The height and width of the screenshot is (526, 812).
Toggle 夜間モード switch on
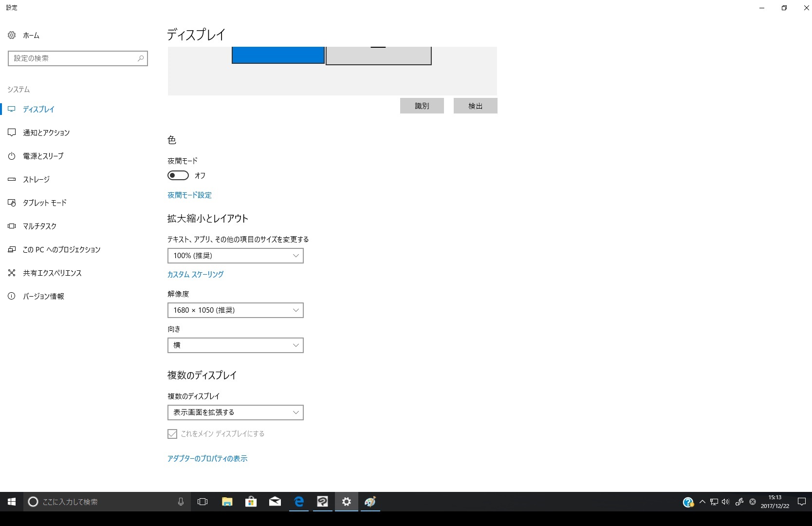[178, 175]
